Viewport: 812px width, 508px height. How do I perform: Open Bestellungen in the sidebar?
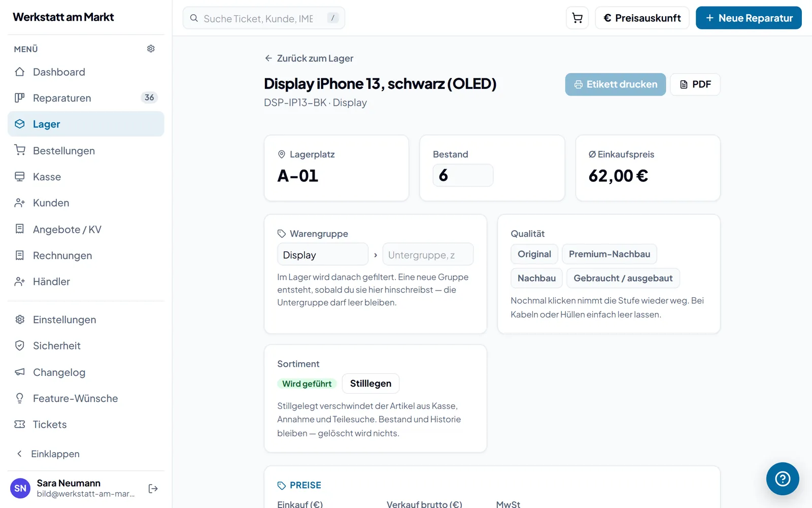(x=86, y=151)
